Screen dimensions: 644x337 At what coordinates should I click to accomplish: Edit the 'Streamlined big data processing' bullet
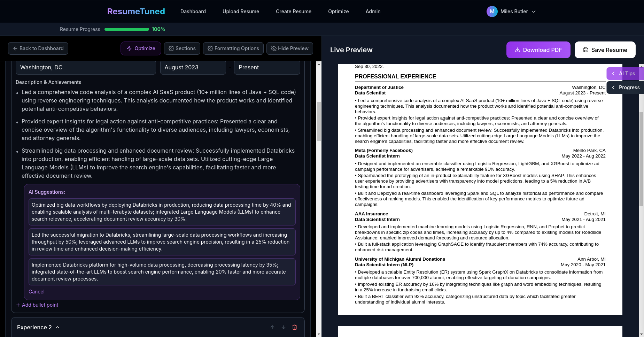tap(159, 163)
